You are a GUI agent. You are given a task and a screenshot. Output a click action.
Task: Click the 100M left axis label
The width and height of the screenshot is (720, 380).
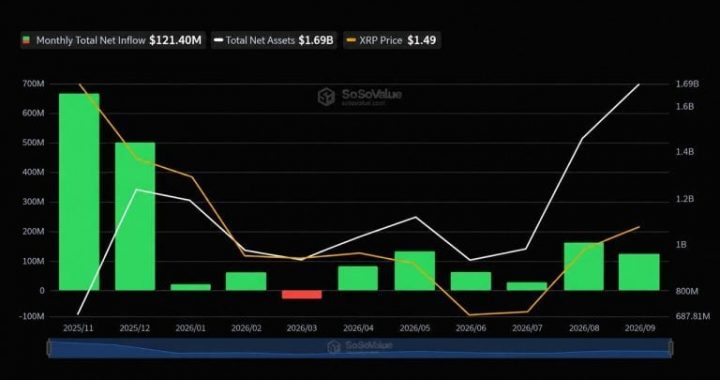(33, 261)
